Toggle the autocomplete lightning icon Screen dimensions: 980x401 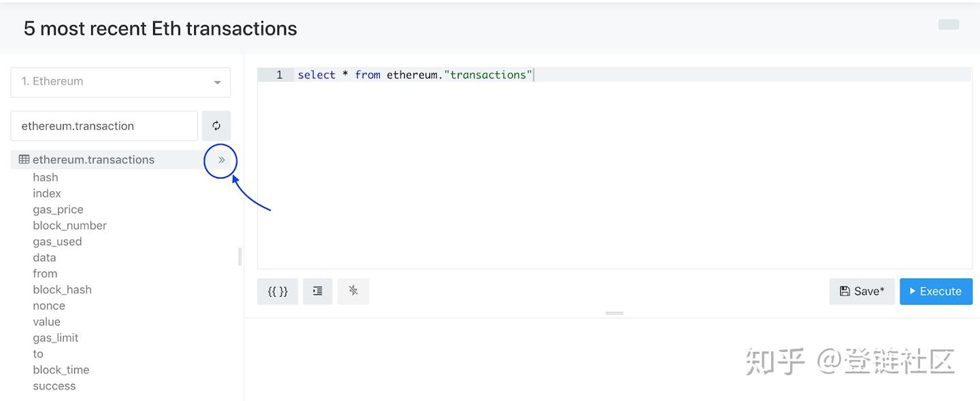coord(353,291)
